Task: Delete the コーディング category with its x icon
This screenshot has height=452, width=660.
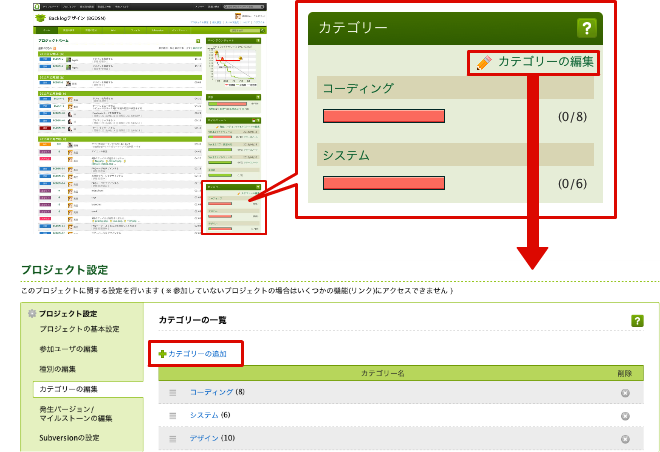Action: [x=625, y=393]
